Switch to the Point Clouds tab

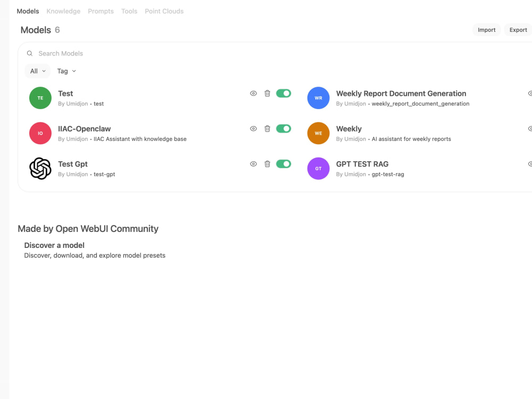tap(164, 11)
